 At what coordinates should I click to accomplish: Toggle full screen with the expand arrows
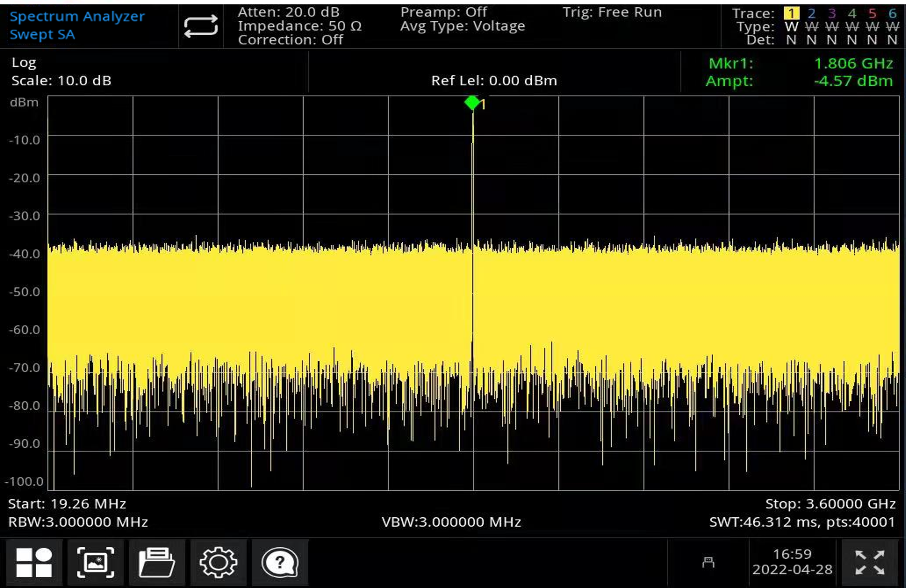pyautogui.click(x=869, y=562)
